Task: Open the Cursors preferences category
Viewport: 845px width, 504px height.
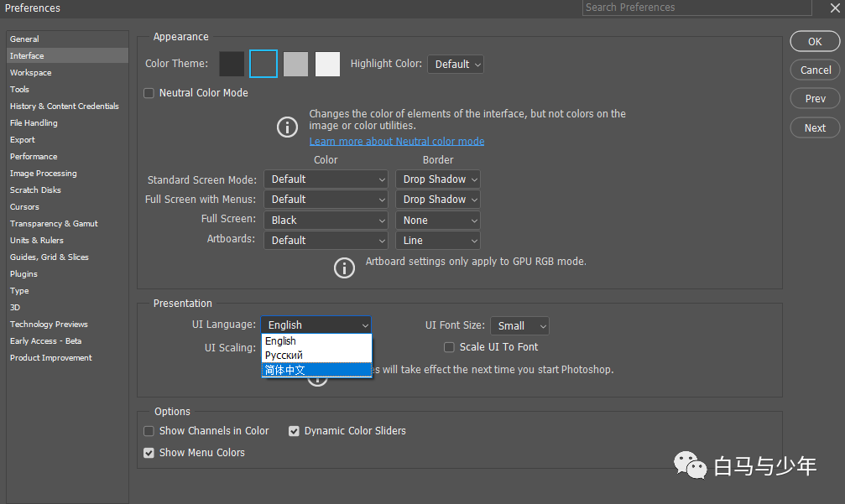Action: (x=67, y=206)
